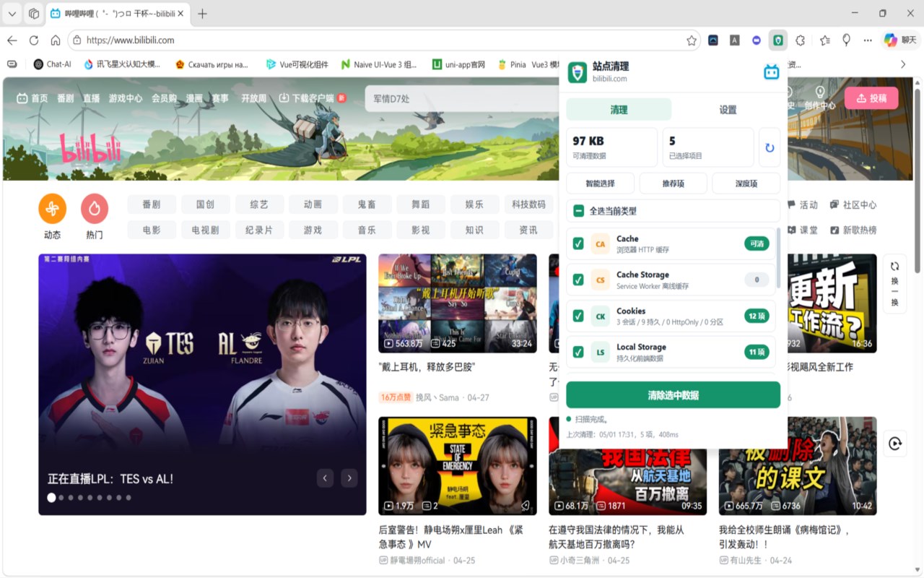Image resolution: width=924 pixels, height=578 pixels.
Task: Click the 深度项 button
Action: (x=746, y=184)
